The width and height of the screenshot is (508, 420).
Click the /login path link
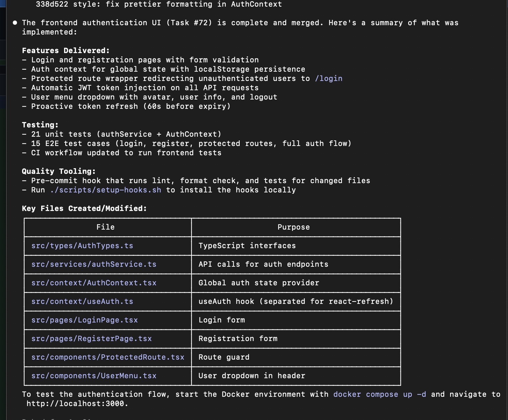click(x=328, y=79)
